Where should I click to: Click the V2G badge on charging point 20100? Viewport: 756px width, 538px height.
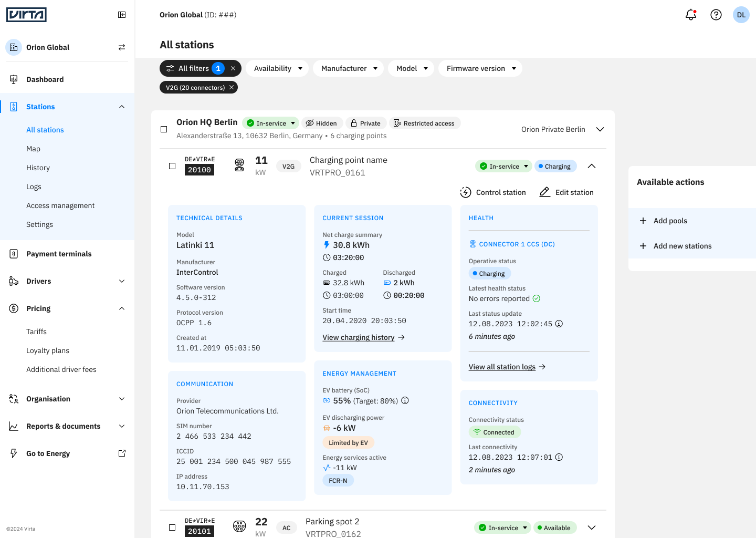[288, 166]
